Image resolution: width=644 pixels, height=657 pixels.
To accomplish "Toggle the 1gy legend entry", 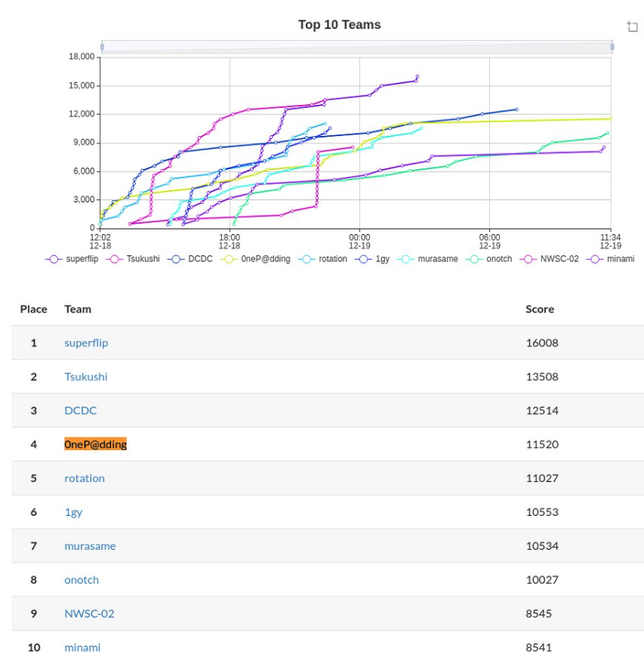I will pos(372,259).
